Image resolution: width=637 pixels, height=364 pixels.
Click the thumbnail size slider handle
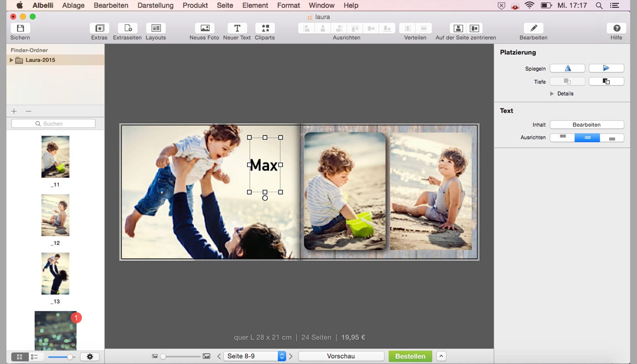(x=70, y=357)
